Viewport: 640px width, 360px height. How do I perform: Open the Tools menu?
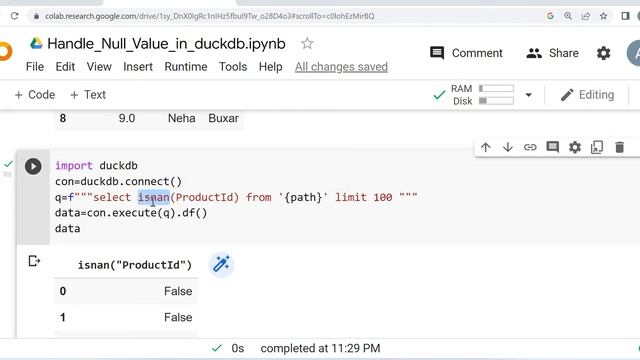pyautogui.click(x=233, y=67)
